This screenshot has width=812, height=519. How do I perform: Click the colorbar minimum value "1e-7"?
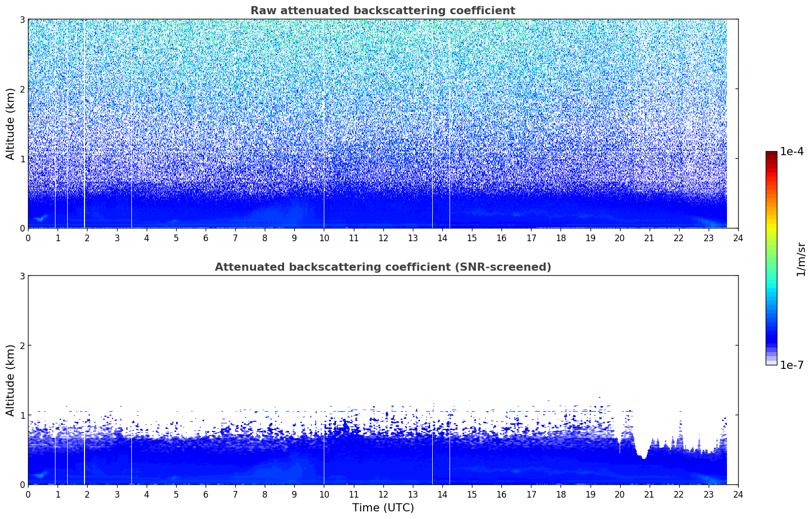click(x=792, y=365)
